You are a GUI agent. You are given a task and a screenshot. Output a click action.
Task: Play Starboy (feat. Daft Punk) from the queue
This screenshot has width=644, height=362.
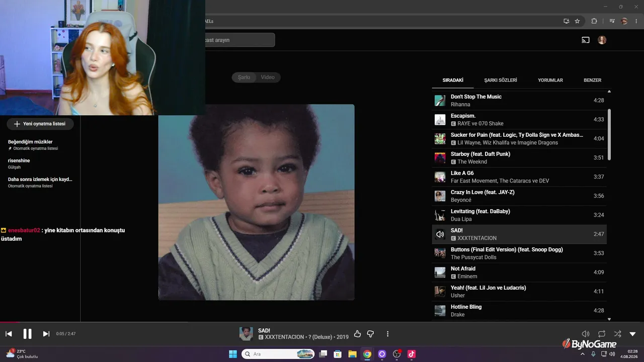519,158
